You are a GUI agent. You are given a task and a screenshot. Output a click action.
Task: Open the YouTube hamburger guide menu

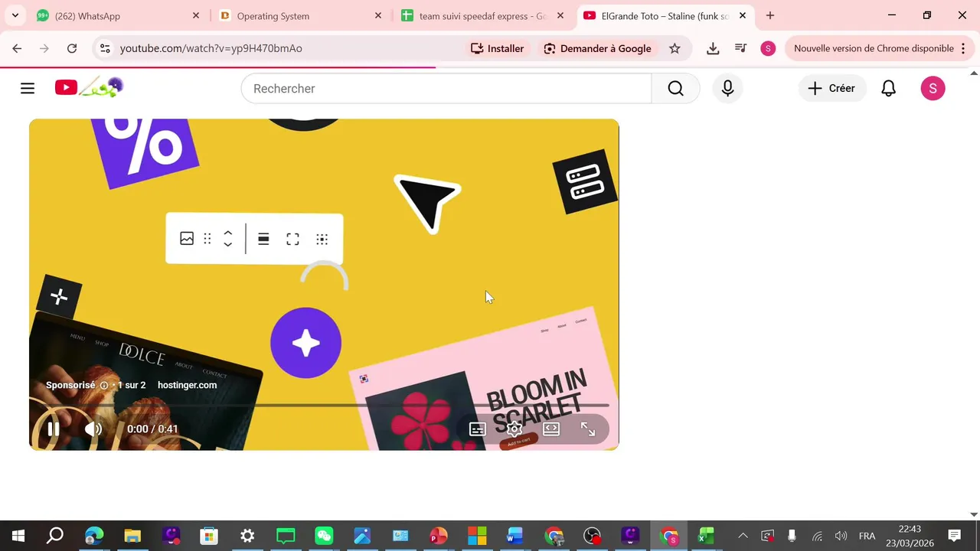click(x=28, y=89)
